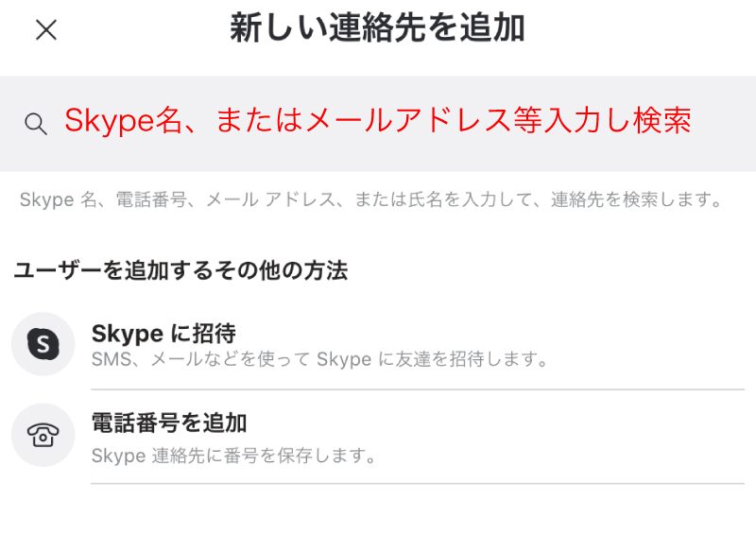Click the Skype logo icon

coord(43,344)
